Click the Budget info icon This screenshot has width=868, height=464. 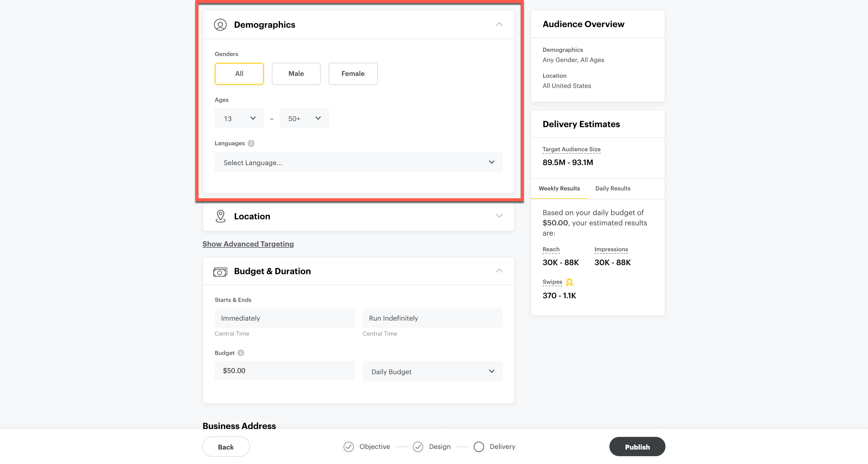(x=241, y=353)
